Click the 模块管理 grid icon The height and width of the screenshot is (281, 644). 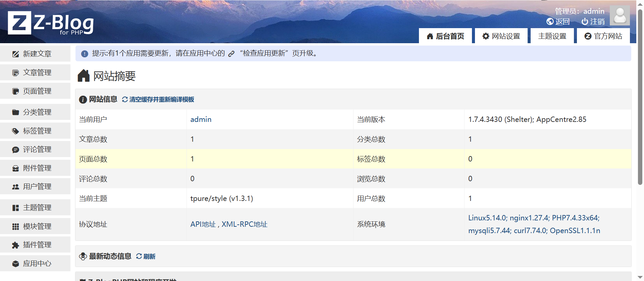(x=15, y=226)
